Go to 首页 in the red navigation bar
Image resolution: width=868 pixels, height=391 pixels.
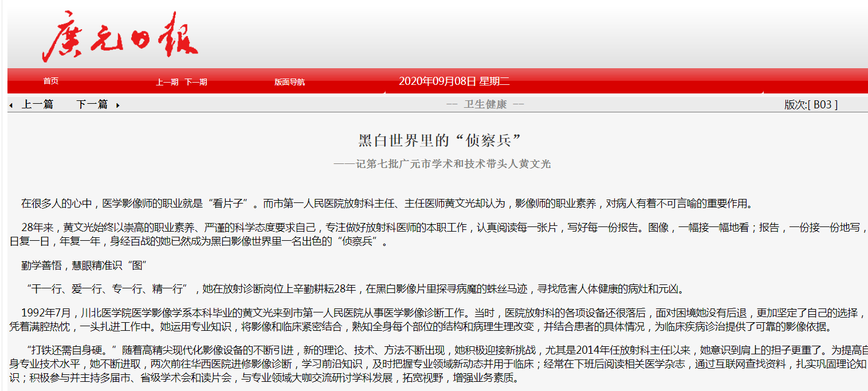pos(51,81)
